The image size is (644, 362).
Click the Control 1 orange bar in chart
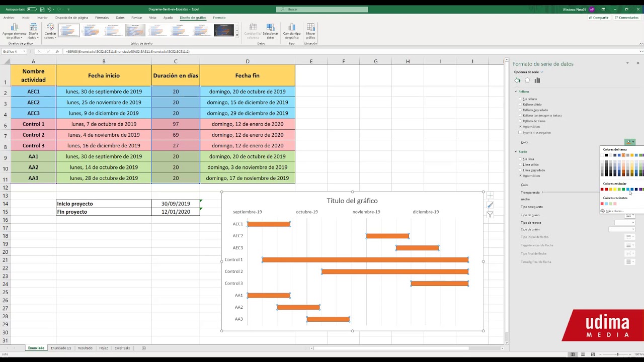point(365,260)
